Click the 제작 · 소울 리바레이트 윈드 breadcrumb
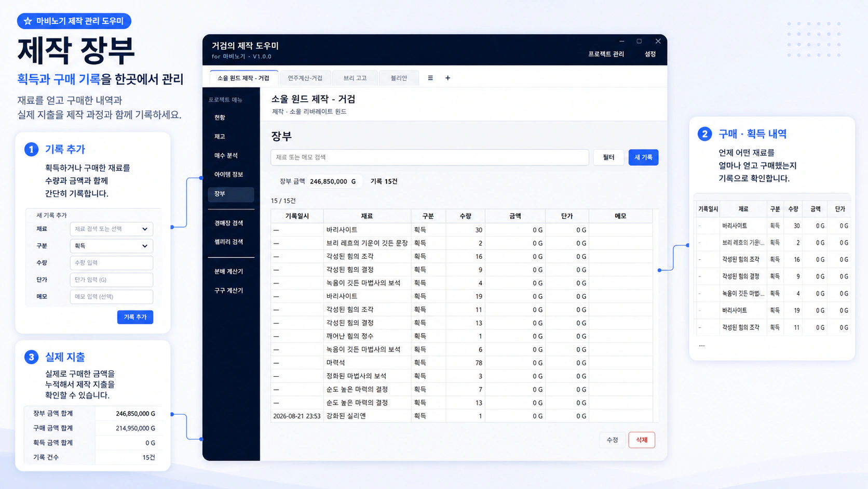 pyautogui.click(x=309, y=112)
